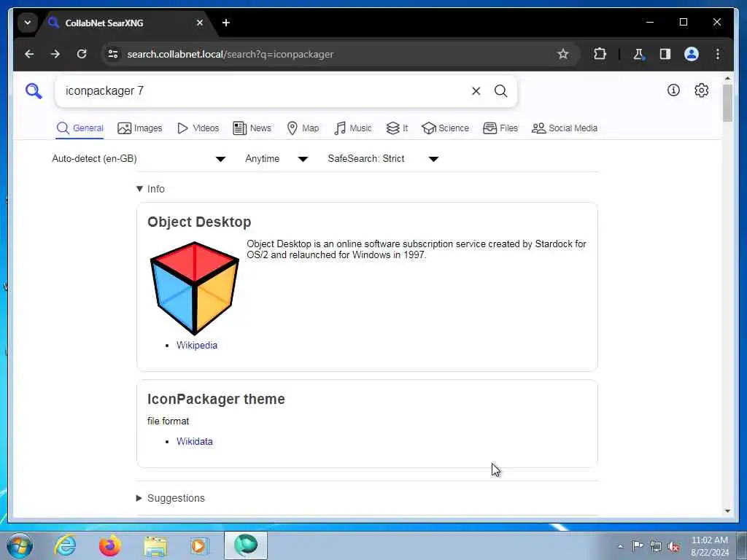
Task: Switch to the Images category
Action: 139,128
